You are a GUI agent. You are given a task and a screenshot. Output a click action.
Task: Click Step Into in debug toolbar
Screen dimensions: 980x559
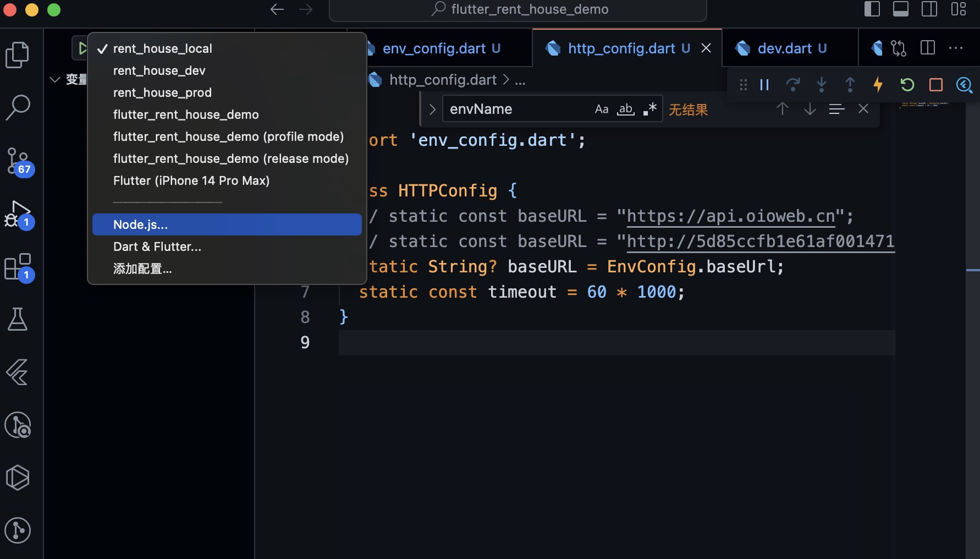pyautogui.click(x=822, y=85)
